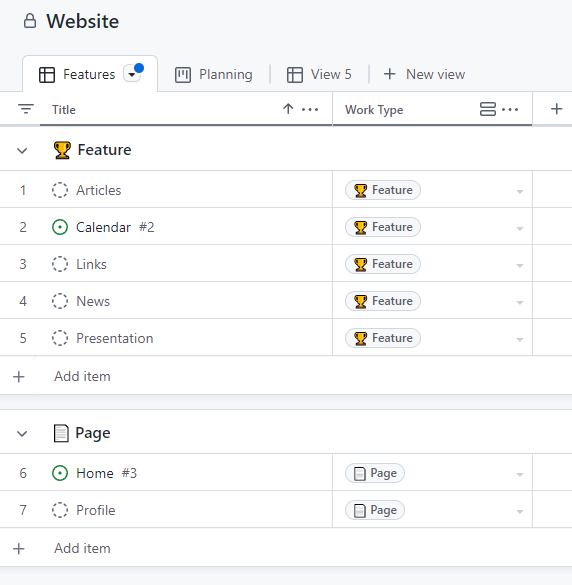The image size is (572, 585).
Task: Click the Page label in Profile row
Action: [x=375, y=510]
